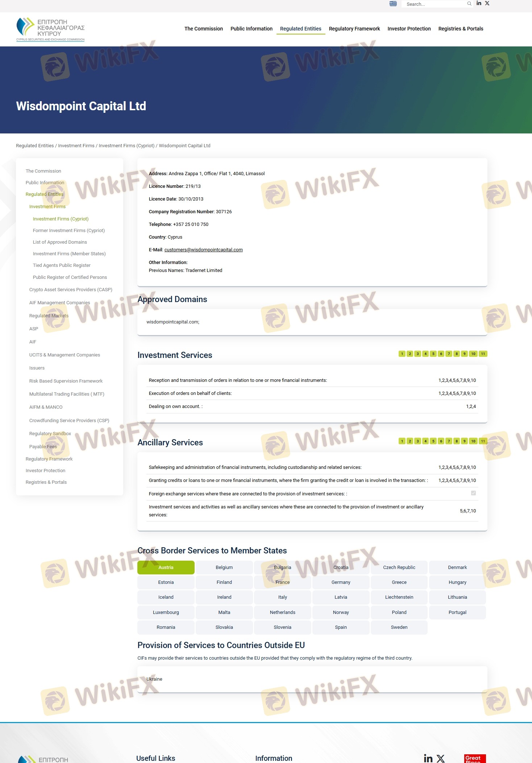Open Payable Fees in sidebar

coord(43,447)
